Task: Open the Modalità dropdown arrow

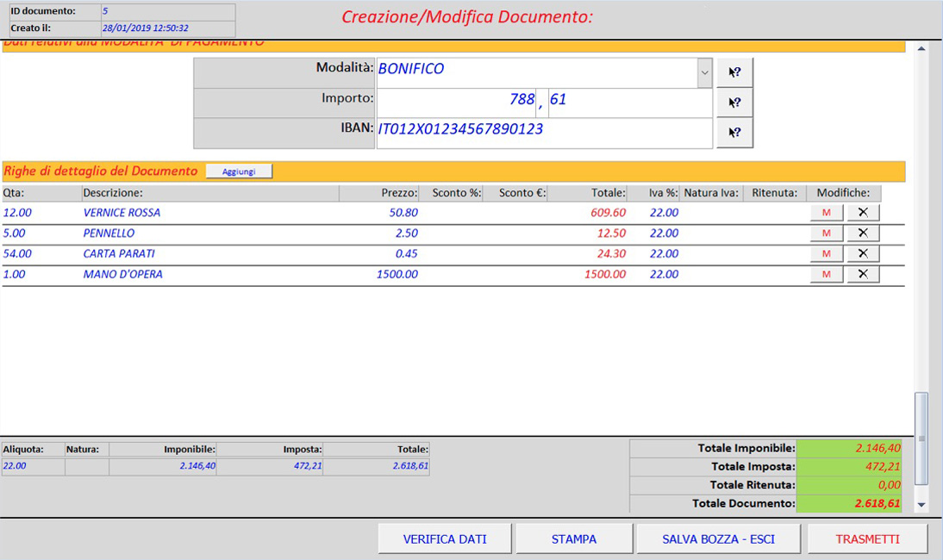Action: [x=704, y=72]
